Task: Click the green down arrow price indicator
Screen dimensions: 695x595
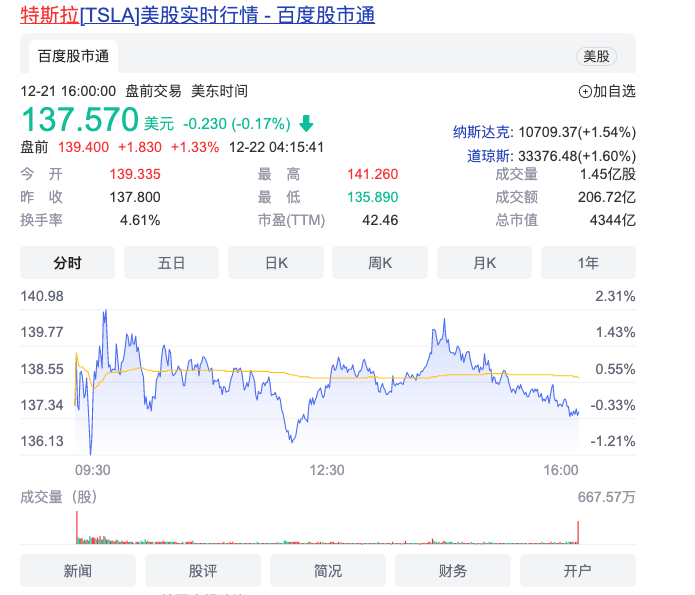Action: point(306,123)
